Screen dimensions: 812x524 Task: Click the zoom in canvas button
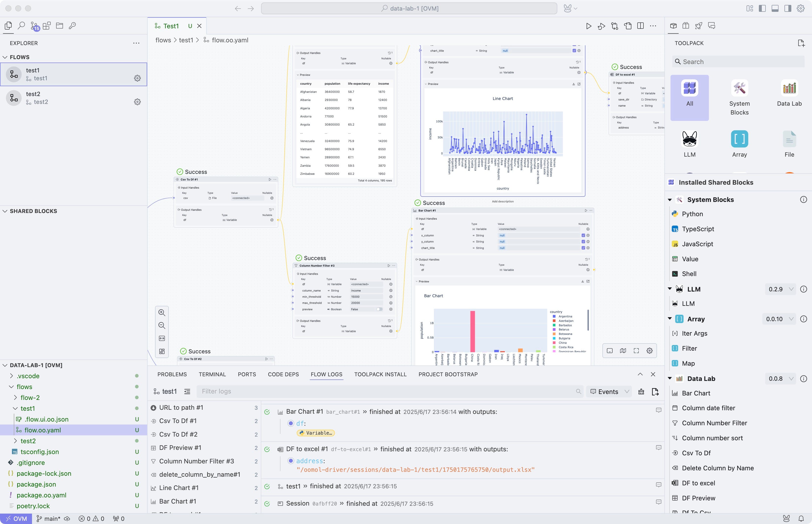(x=162, y=313)
